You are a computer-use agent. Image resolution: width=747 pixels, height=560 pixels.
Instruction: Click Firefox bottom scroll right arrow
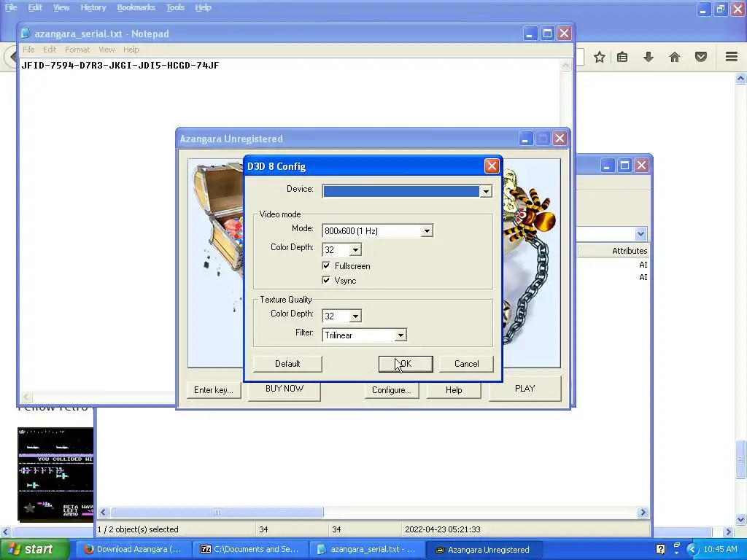tap(729, 532)
